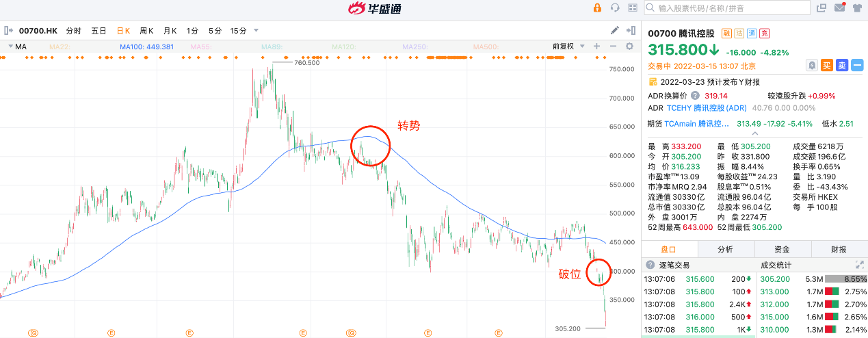
Task: Open TCAmain futures link
Action: 697,124
